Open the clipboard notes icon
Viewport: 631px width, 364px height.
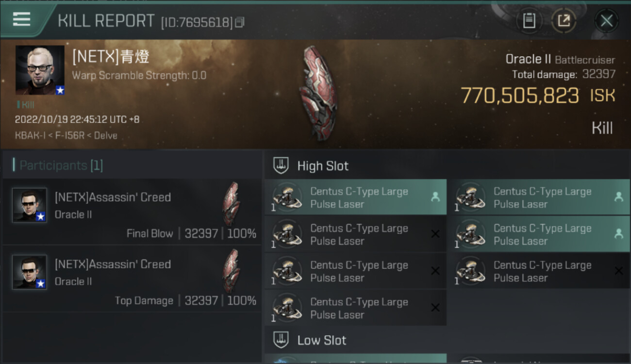529,21
